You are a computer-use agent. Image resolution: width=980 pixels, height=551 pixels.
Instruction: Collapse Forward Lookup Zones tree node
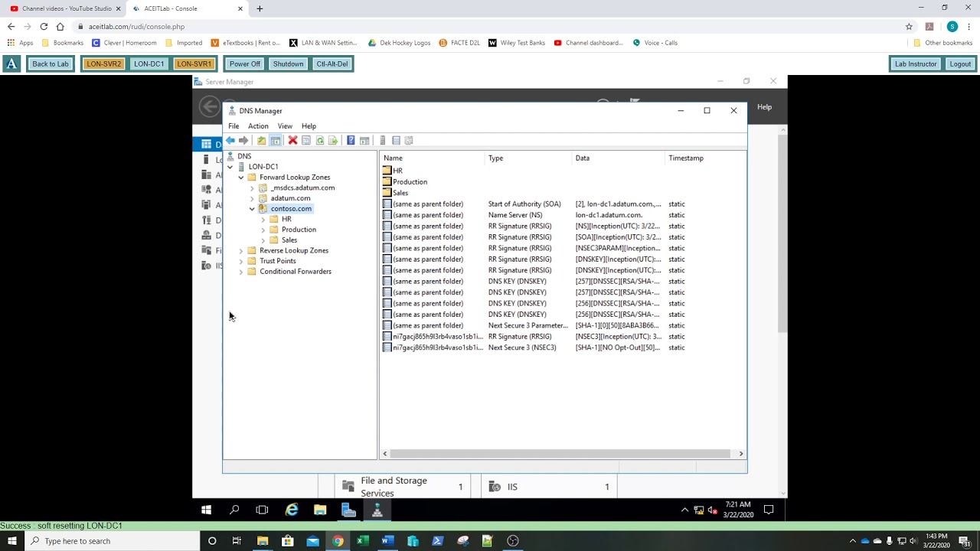(240, 178)
